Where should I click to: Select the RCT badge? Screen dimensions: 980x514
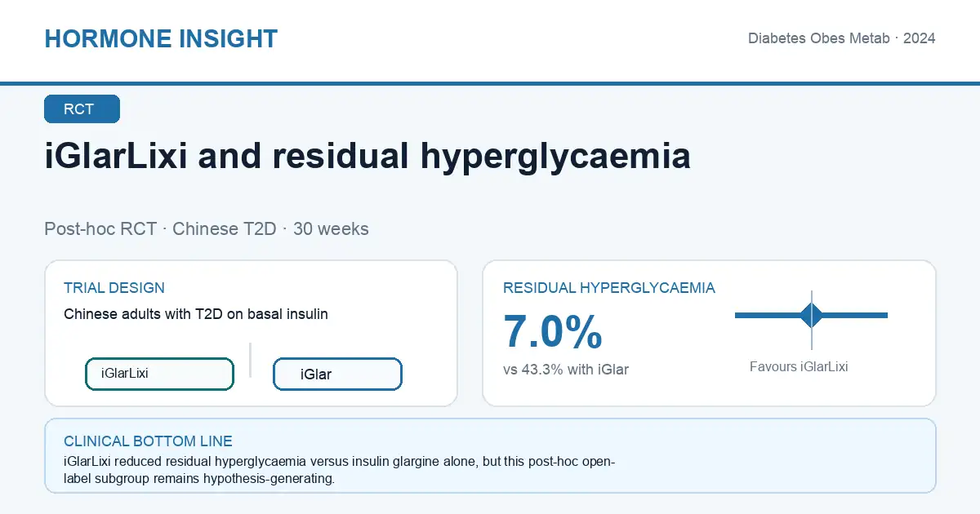click(82, 109)
